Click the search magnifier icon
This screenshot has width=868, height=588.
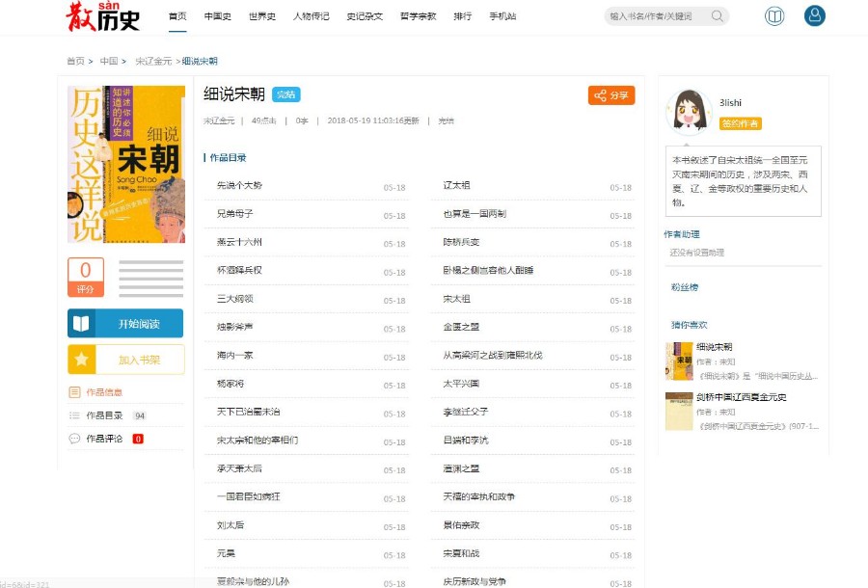716,15
